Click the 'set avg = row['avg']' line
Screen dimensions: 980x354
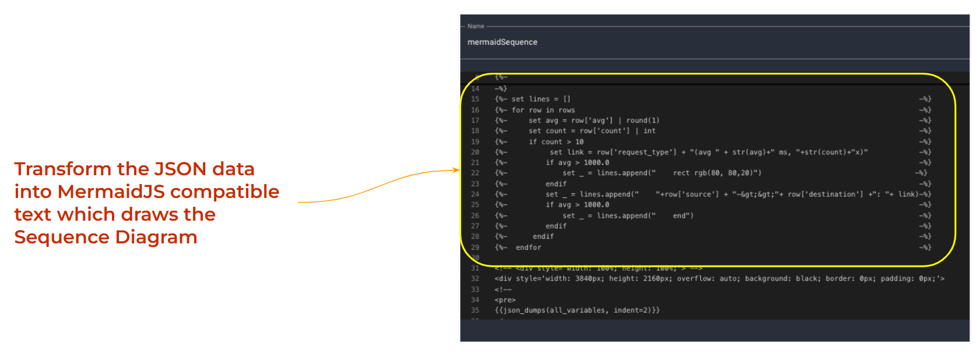pos(593,121)
